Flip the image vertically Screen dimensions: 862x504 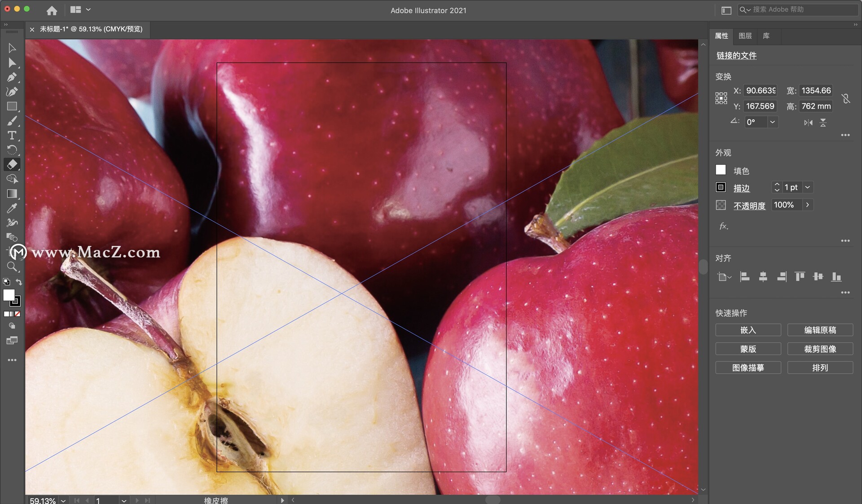pos(823,123)
